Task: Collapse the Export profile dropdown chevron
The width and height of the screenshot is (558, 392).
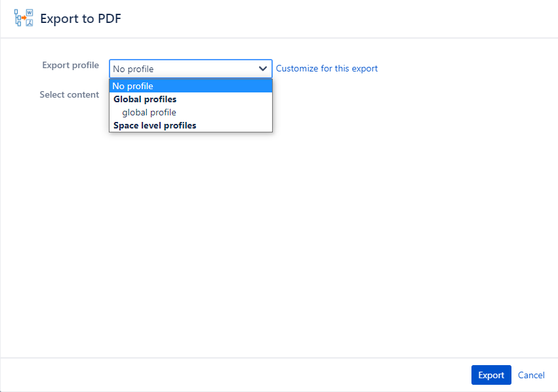Action: (263, 69)
